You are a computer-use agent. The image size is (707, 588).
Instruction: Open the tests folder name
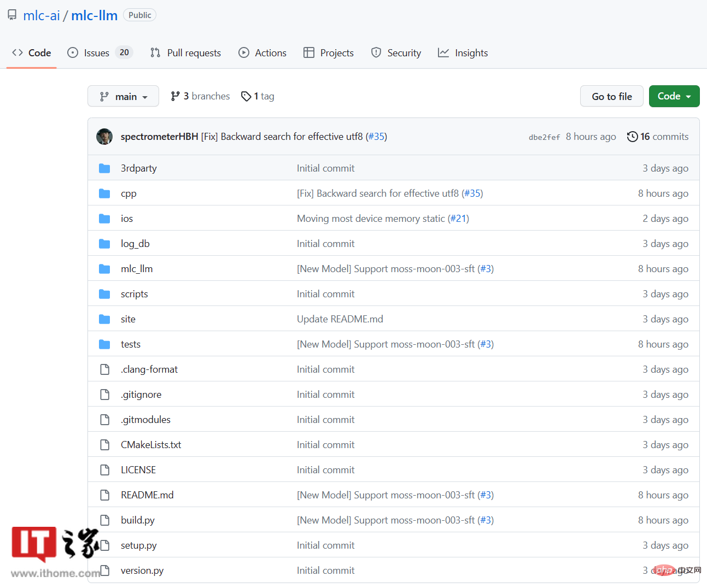click(x=131, y=344)
